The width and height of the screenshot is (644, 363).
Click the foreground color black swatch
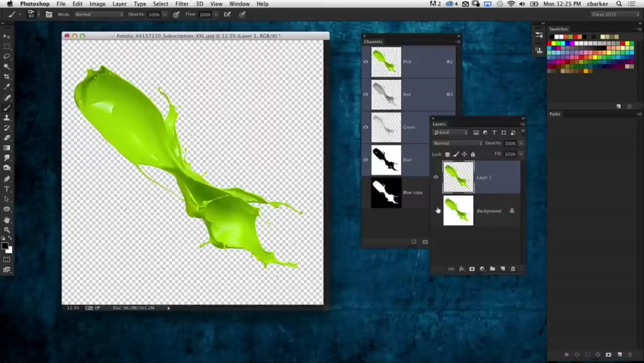(5, 246)
